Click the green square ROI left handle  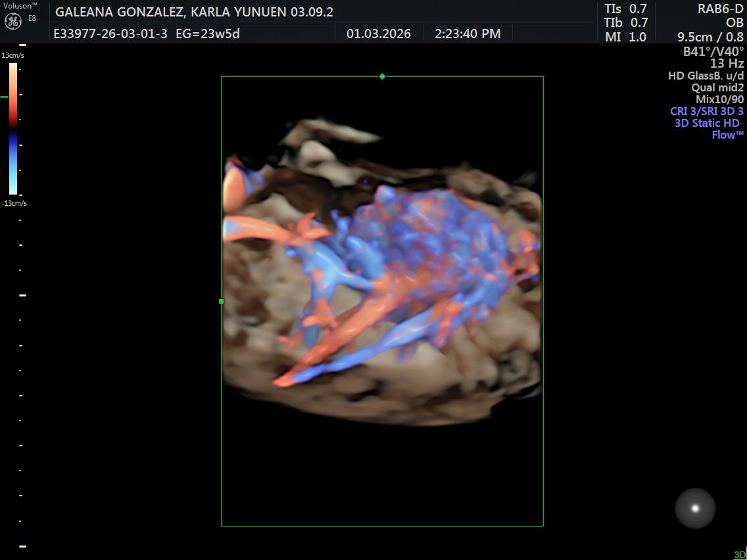(222, 302)
